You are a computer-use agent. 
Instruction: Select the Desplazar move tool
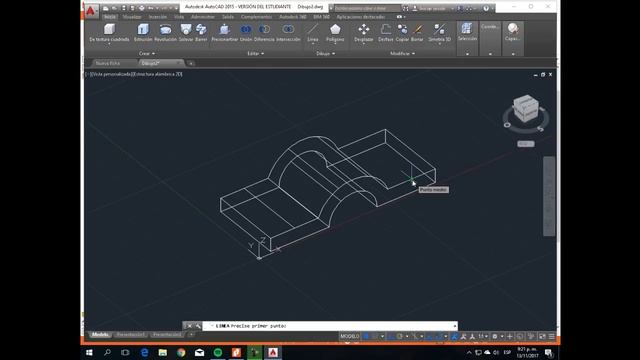point(364,33)
